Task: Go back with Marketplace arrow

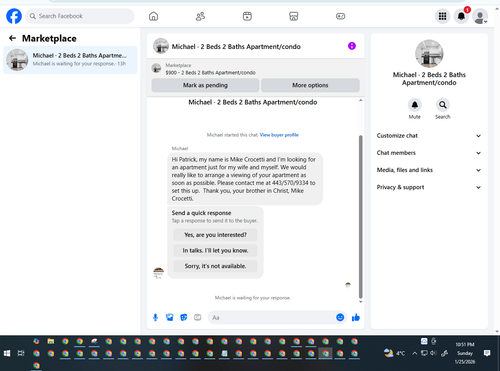Action: pyautogui.click(x=12, y=38)
